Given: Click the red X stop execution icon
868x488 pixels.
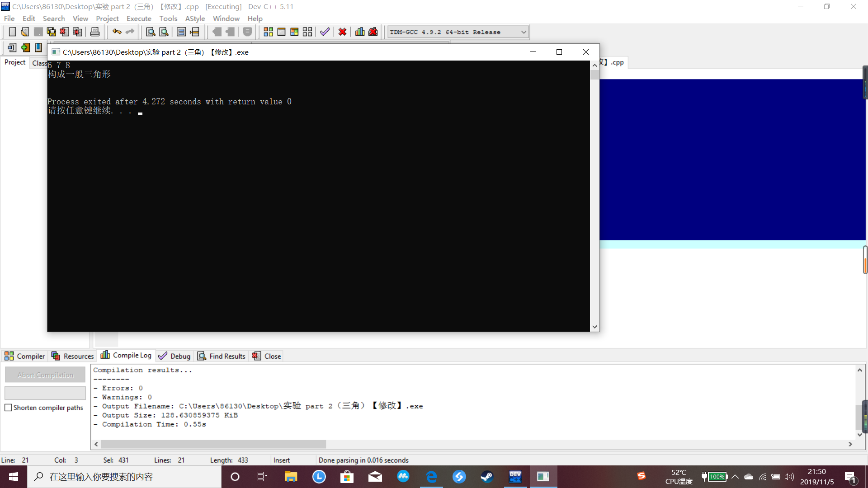Looking at the screenshot, I should [x=342, y=32].
